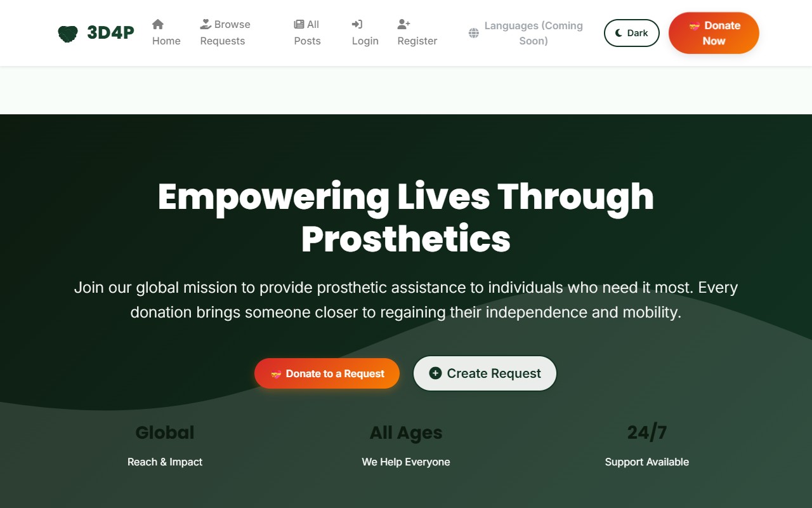
Task: Click the plus icon in Create Request
Action: click(435, 373)
